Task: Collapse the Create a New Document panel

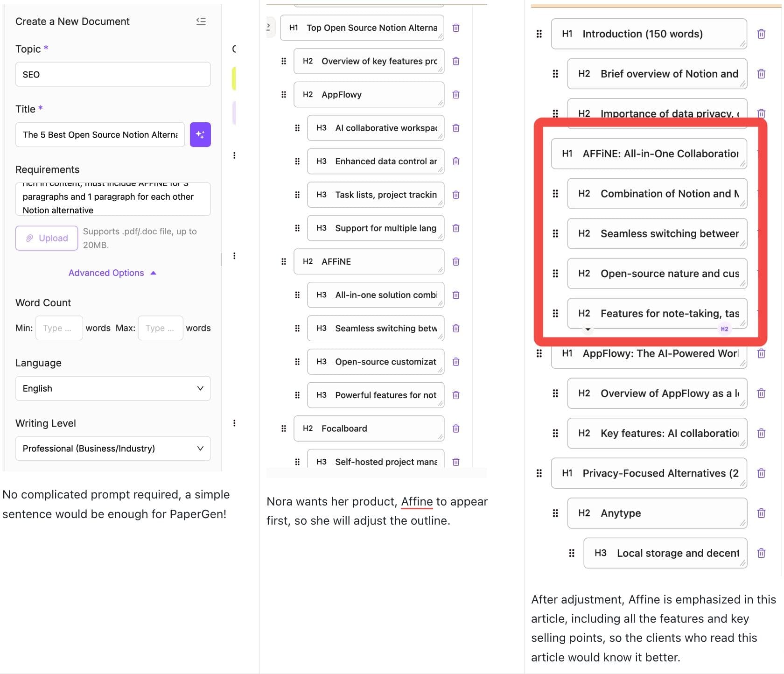Action: pos(201,21)
